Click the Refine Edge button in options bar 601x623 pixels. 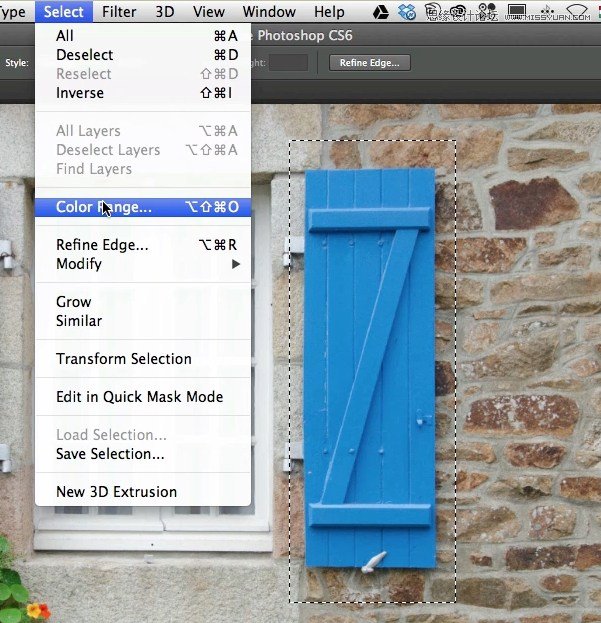(369, 62)
